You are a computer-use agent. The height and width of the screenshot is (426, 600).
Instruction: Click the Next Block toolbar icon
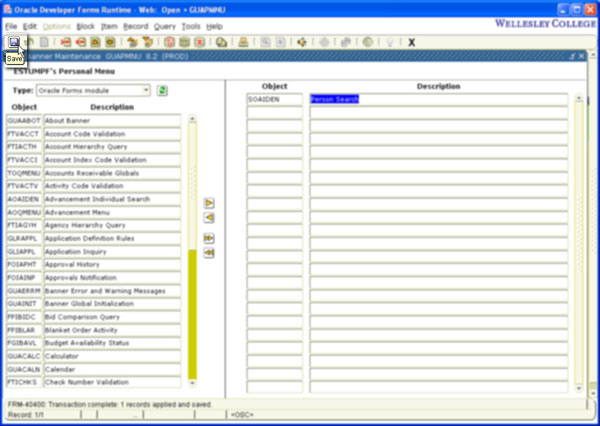pos(147,42)
